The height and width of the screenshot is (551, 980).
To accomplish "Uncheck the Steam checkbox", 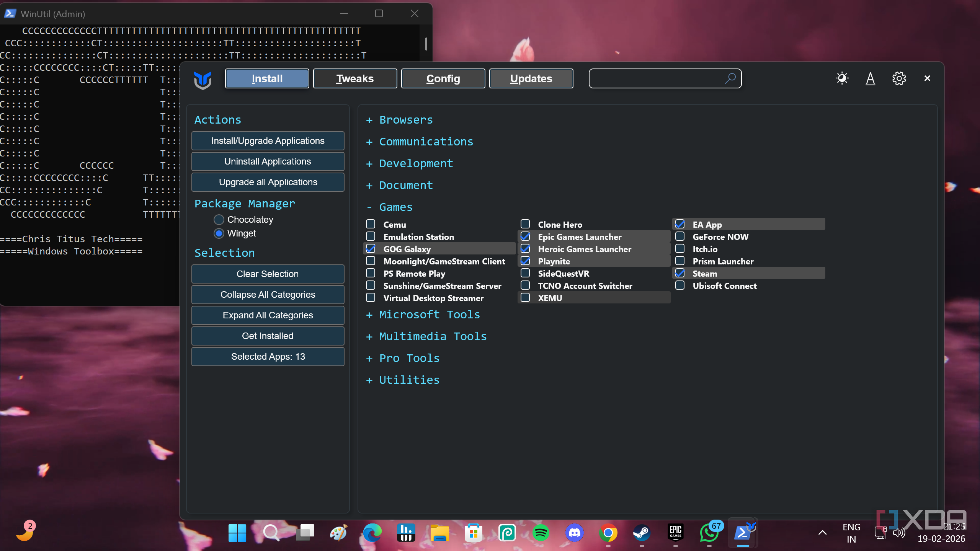I will pyautogui.click(x=680, y=273).
